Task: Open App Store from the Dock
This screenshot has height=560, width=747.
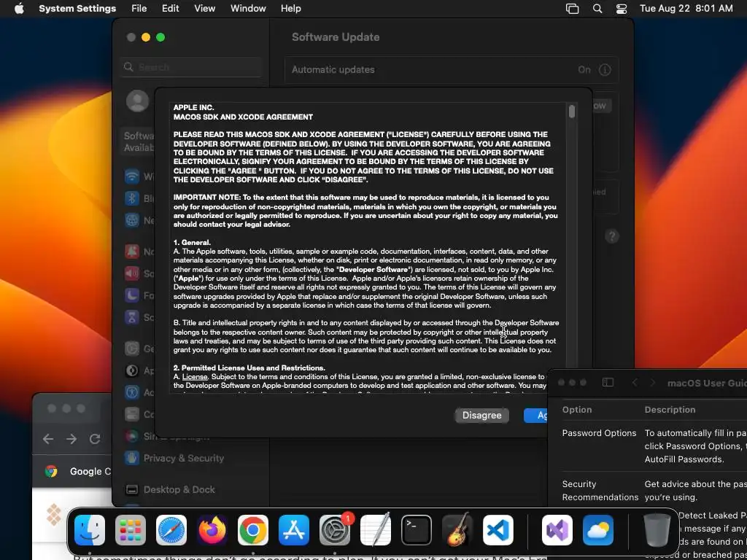Action: [294, 530]
